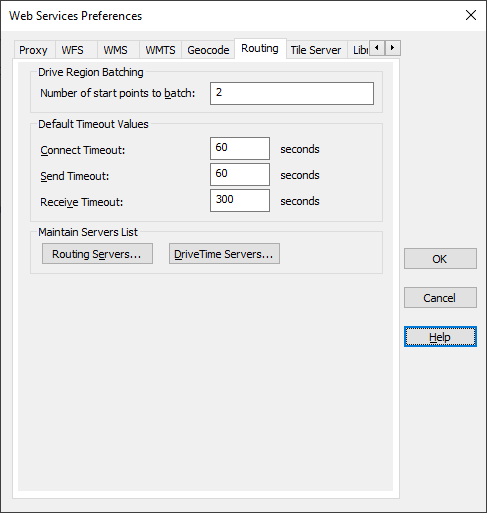This screenshot has width=487, height=513.
Task: Click the right arrow to show more tabs
Action: click(x=393, y=48)
